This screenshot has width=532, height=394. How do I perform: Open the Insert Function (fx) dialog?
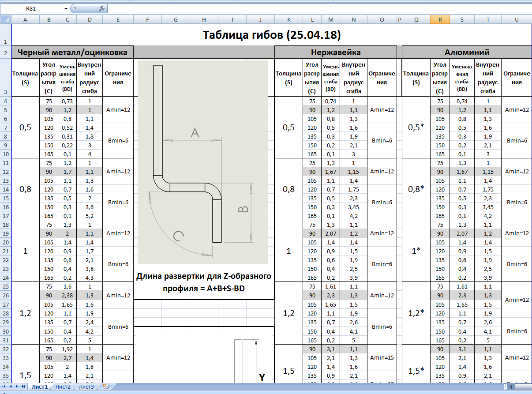tap(102, 8)
